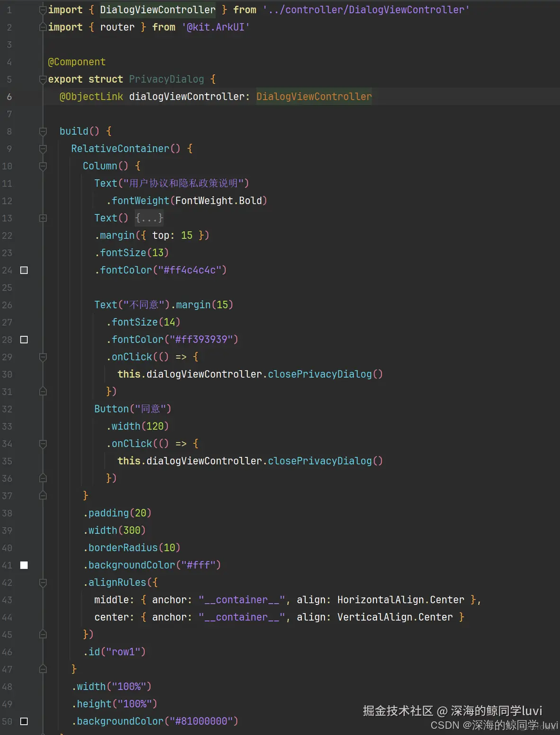Click .margin({ top: 15 }) on line 22
The height and width of the screenshot is (735, 560).
point(152,236)
